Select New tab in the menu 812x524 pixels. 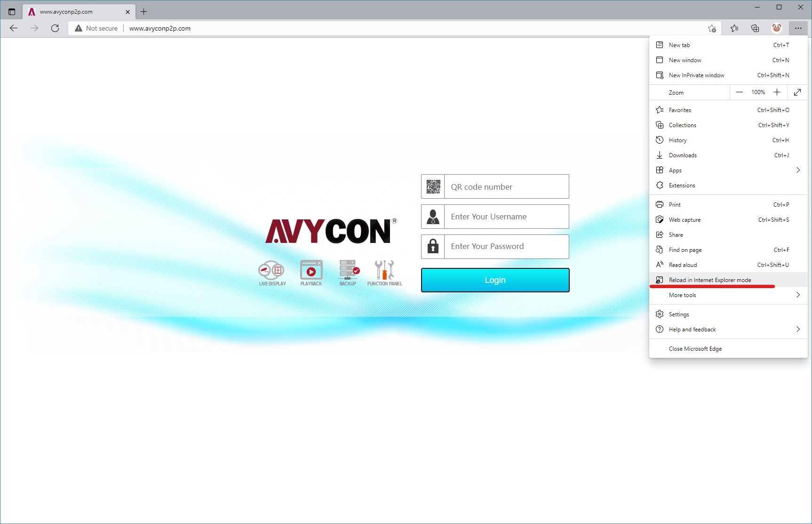(728, 45)
